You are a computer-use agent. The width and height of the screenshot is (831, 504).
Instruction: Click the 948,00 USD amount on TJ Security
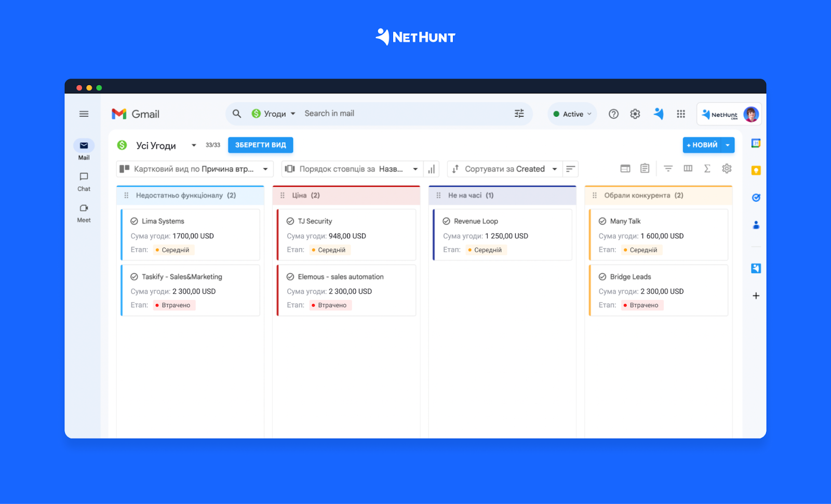coord(347,236)
